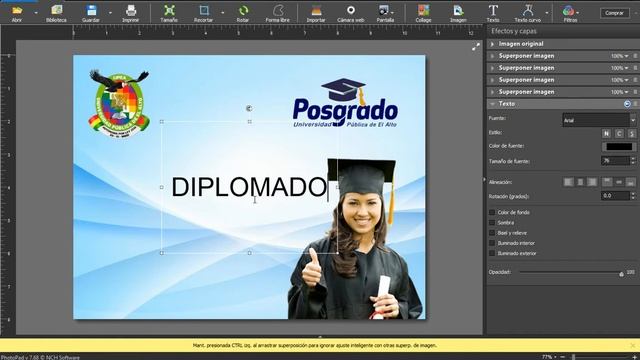640x360 pixels.
Task: Click the Opacidad slider handle
Action: click(x=621, y=273)
